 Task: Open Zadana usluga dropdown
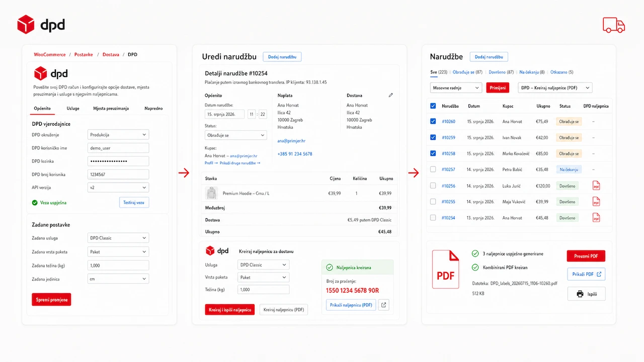coord(118,238)
